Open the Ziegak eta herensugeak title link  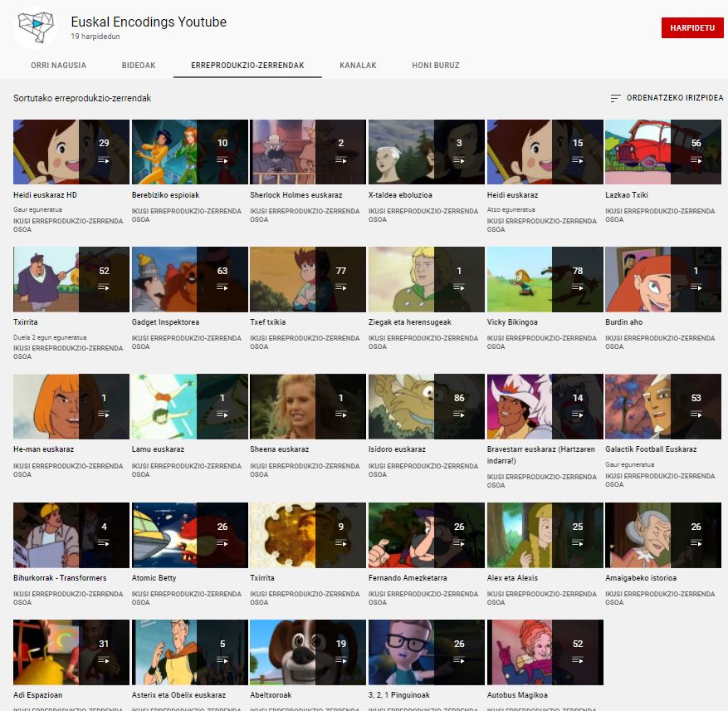tap(409, 322)
